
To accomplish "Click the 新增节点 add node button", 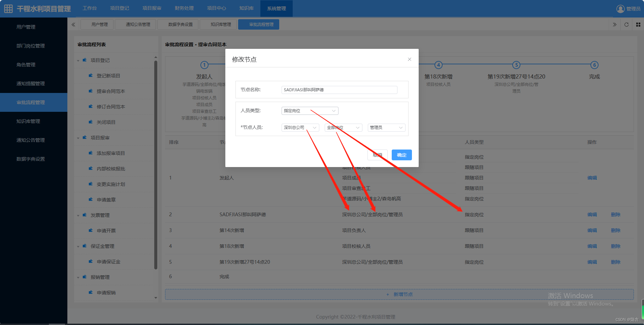I will tap(399, 294).
